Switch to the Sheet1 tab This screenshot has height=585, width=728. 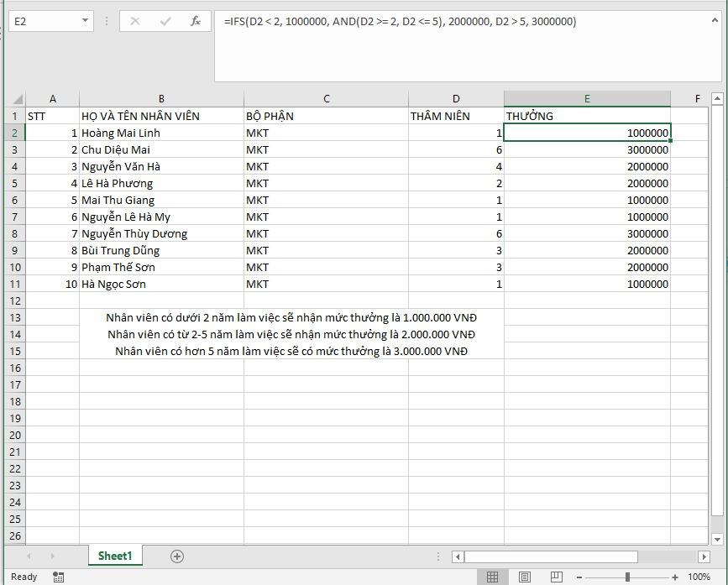point(115,556)
